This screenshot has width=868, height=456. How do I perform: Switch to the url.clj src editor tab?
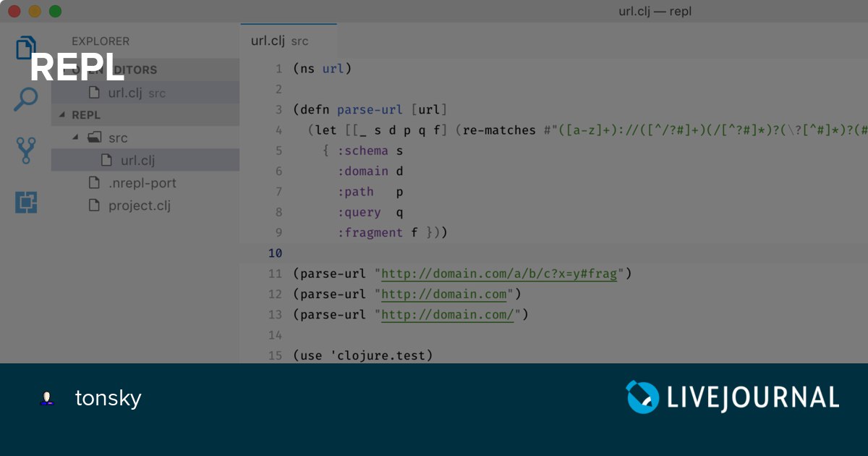[288, 41]
